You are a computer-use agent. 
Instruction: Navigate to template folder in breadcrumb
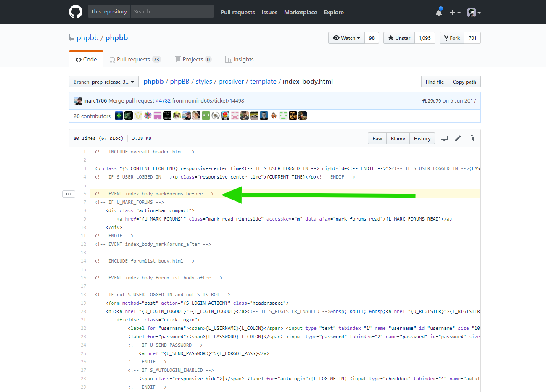[x=263, y=82]
